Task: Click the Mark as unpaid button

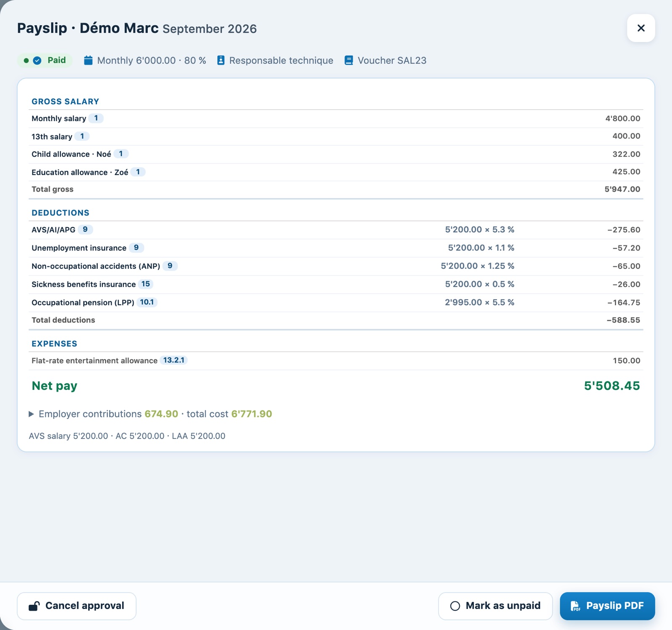Action: click(x=495, y=606)
